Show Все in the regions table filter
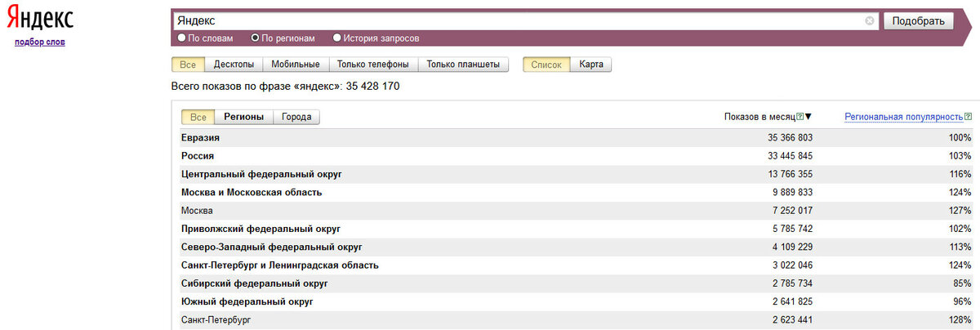Image resolution: width=980 pixels, height=330 pixels. 198,117
